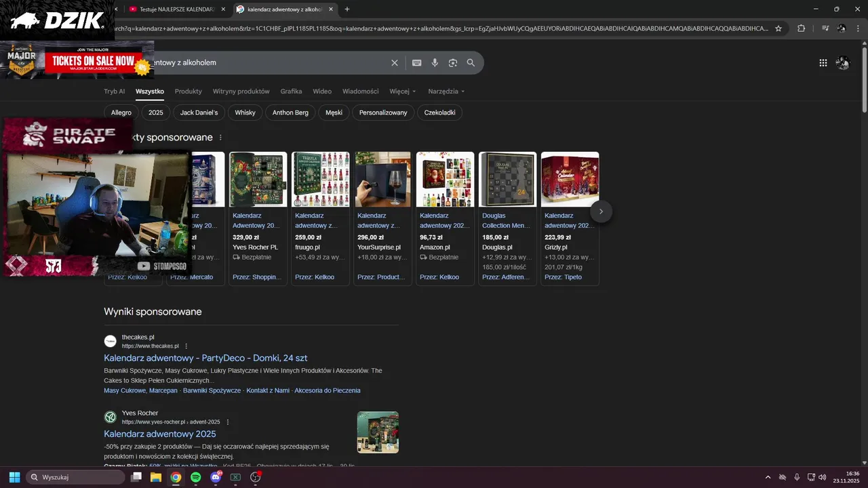This screenshot has height=488, width=868.
Task: Apply the 'Anthon Berg' filter chip
Action: (x=290, y=113)
